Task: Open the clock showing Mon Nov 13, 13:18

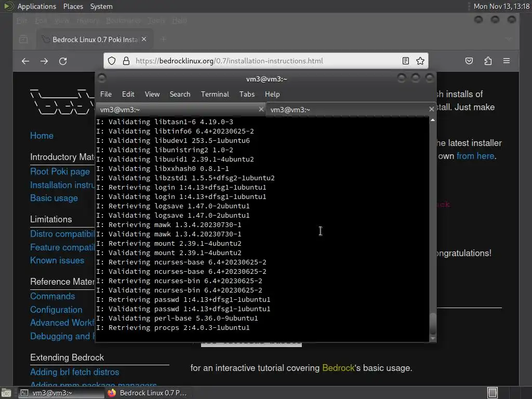Action: tap(501, 6)
